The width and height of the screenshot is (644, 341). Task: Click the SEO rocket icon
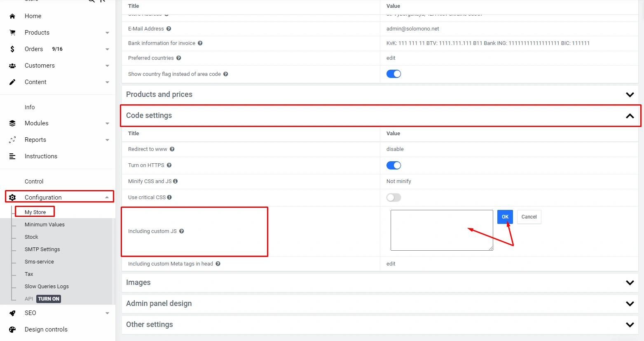[x=12, y=313]
